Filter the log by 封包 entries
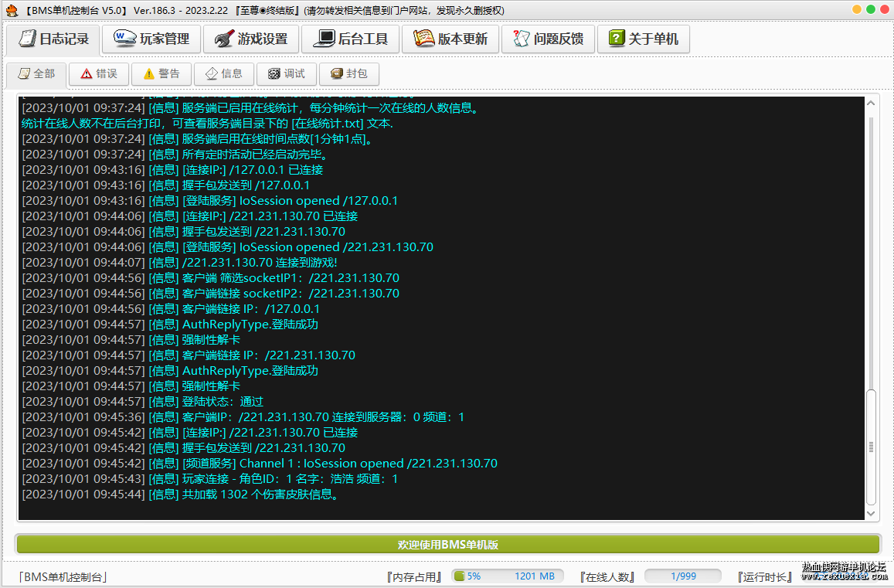 349,73
